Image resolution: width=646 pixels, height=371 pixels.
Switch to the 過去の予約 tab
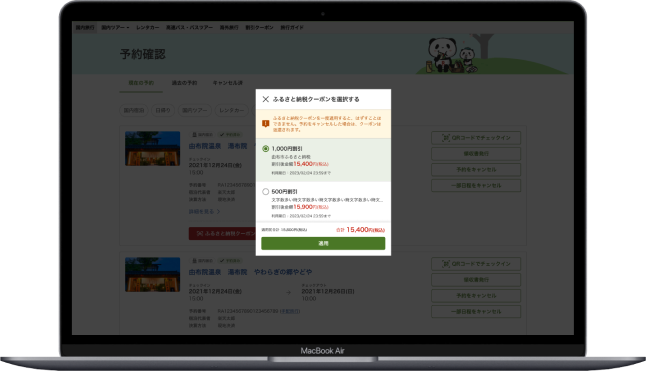184,83
